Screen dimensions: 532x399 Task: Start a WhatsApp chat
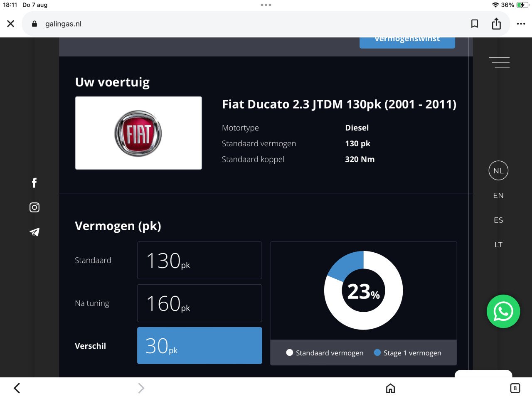503,311
